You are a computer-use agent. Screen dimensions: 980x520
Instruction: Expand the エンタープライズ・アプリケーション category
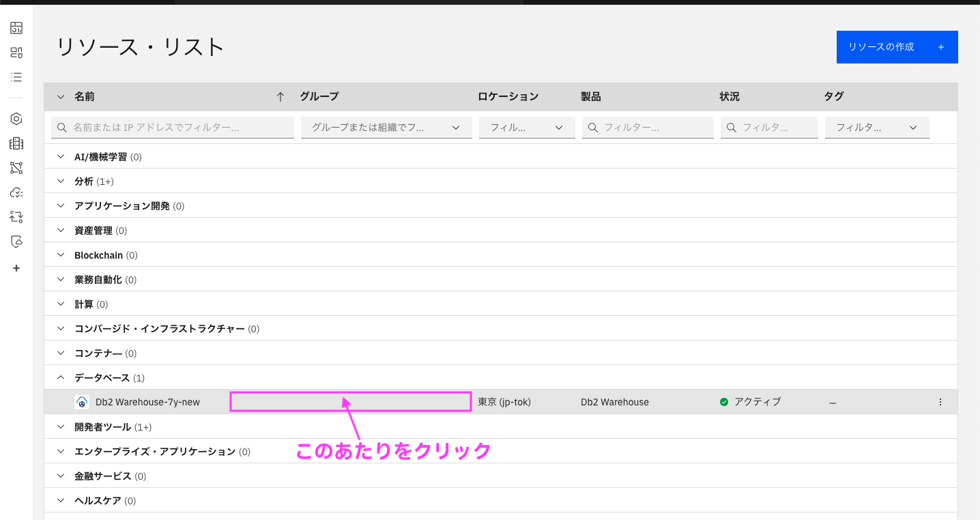[x=60, y=452]
